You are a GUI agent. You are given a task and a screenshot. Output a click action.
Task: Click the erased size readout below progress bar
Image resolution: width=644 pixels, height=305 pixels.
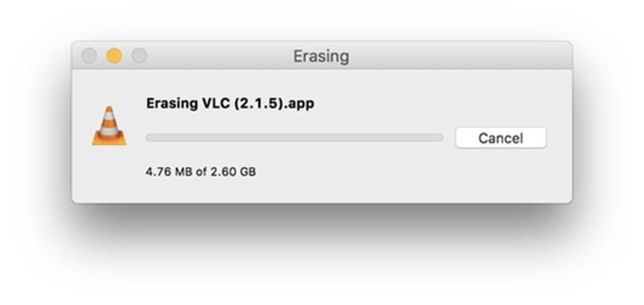[x=201, y=172]
